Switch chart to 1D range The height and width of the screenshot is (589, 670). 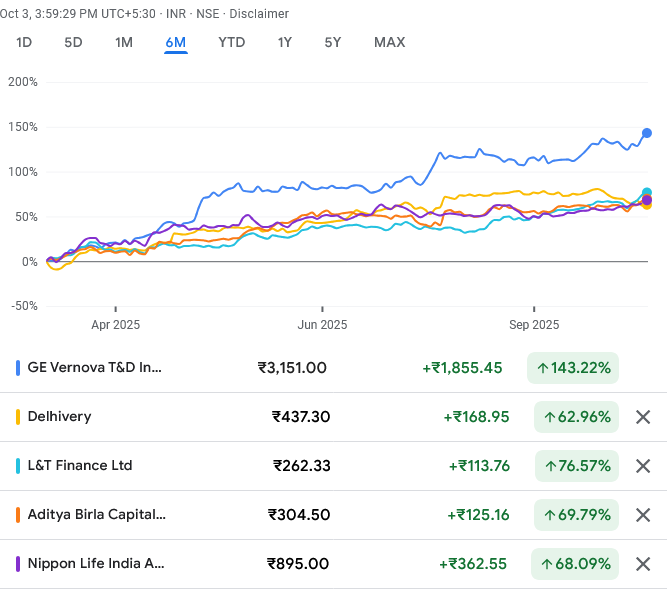24,42
